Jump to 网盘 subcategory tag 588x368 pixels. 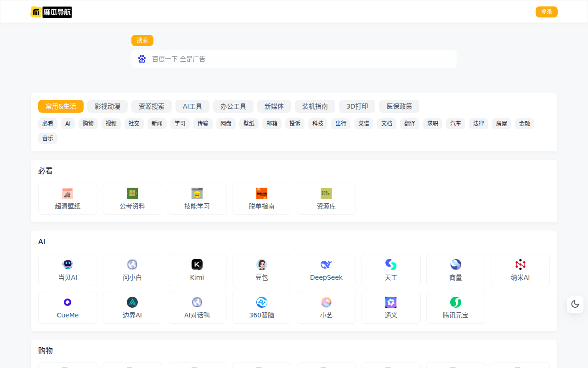coord(226,124)
